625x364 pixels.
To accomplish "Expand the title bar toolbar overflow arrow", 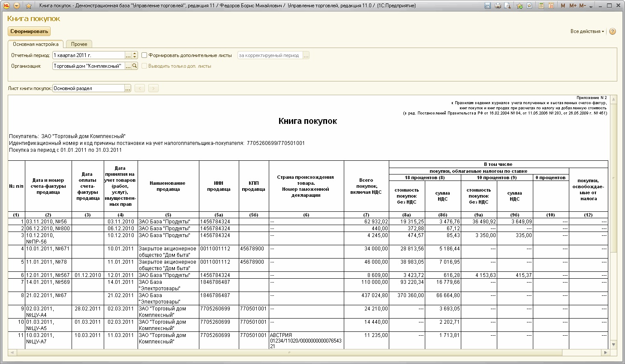I will [x=592, y=7].
